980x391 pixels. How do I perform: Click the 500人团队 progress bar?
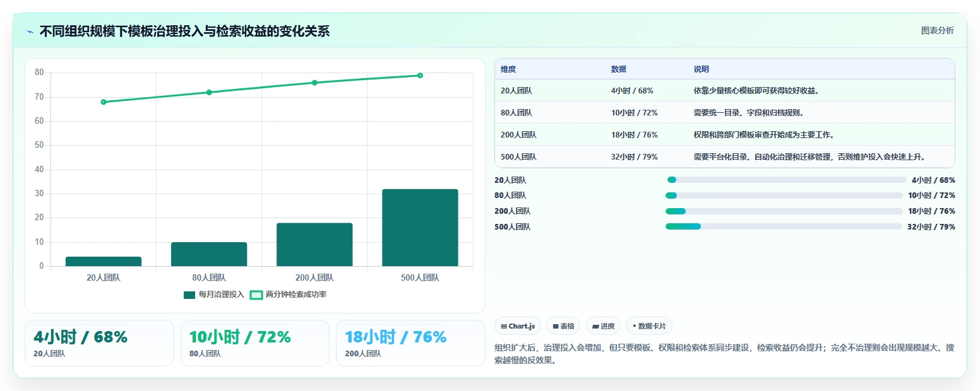pos(784,226)
